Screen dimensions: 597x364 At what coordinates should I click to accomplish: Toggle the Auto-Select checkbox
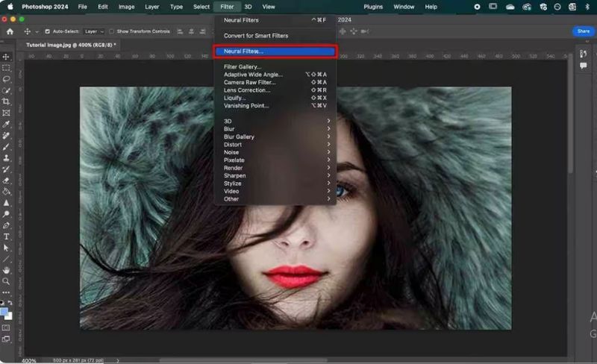click(48, 31)
